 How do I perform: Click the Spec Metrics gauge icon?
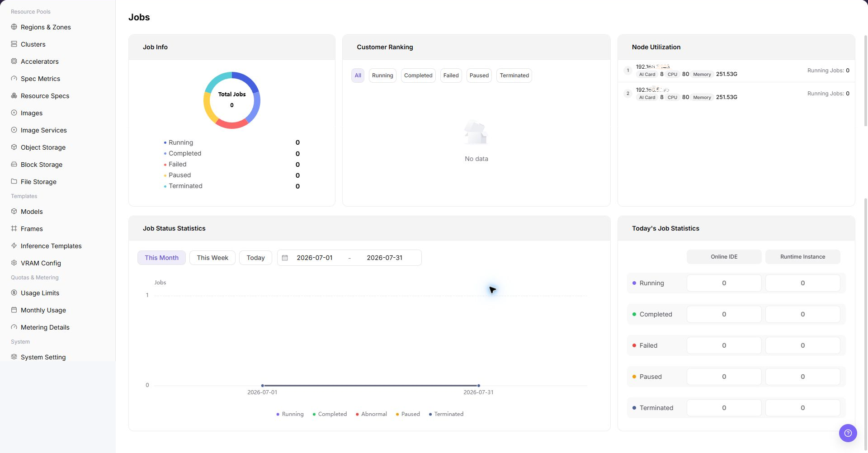(x=14, y=79)
